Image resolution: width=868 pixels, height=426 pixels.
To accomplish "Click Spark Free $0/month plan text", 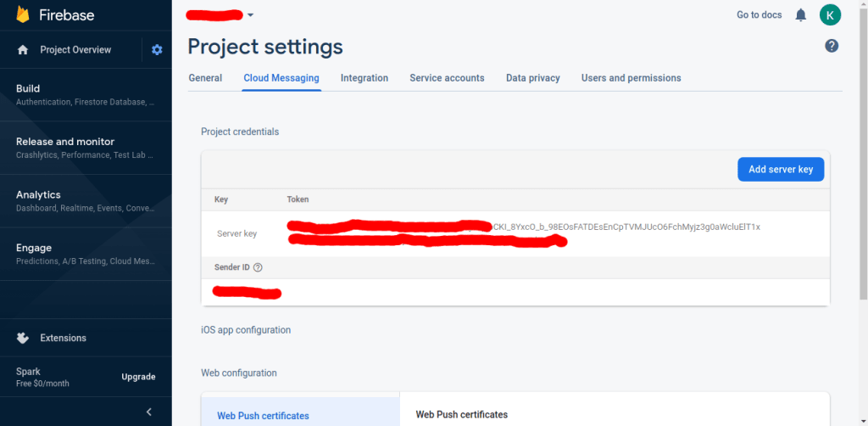I will click(x=42, y=377).
